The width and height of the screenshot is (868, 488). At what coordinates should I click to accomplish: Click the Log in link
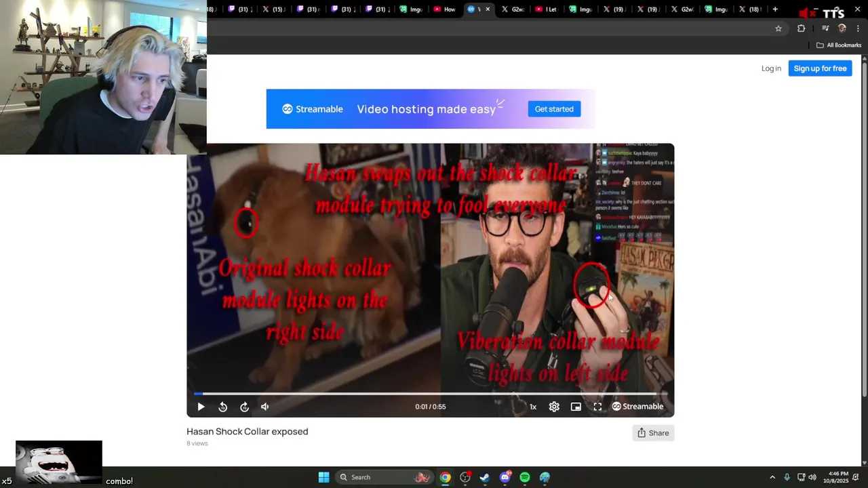(x=771, y=68)
